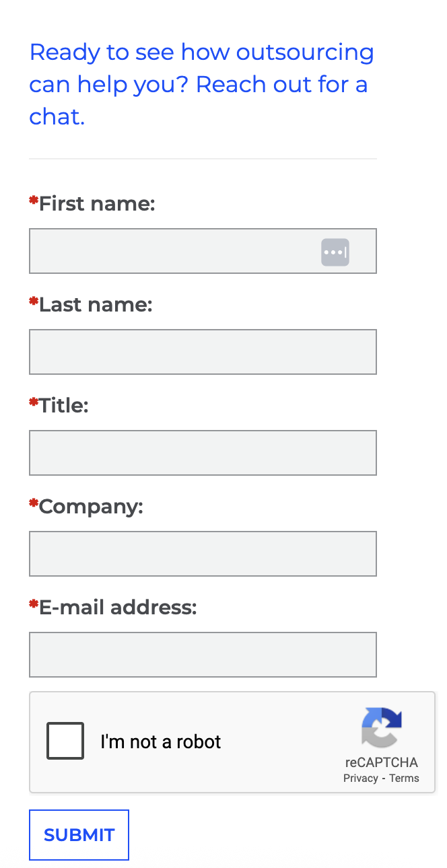Image resolution: width=447 pixels, height=868 pixels.
Task: Click the First name label
Action: (97, 204)
